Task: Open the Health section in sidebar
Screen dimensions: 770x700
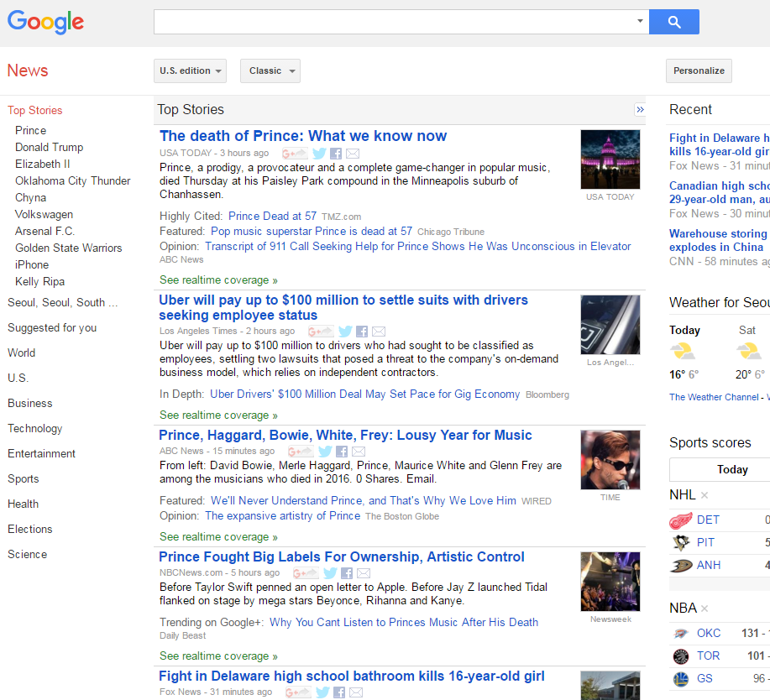Action: 23,504
